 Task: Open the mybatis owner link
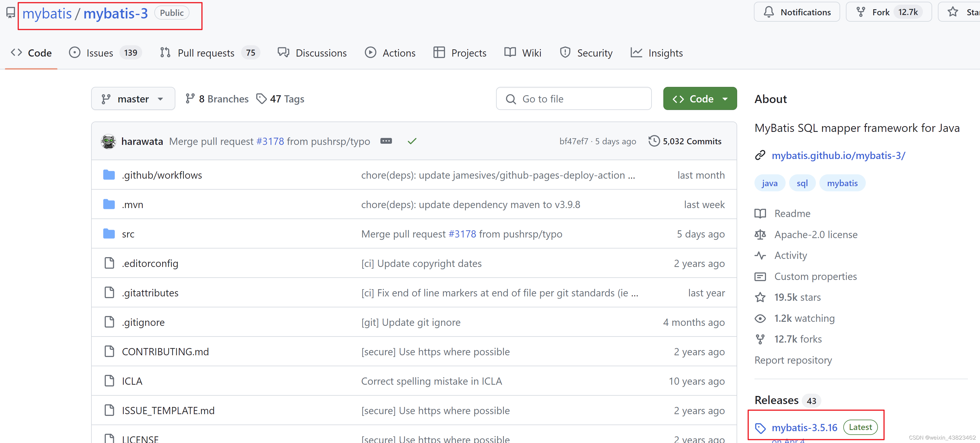47,14
